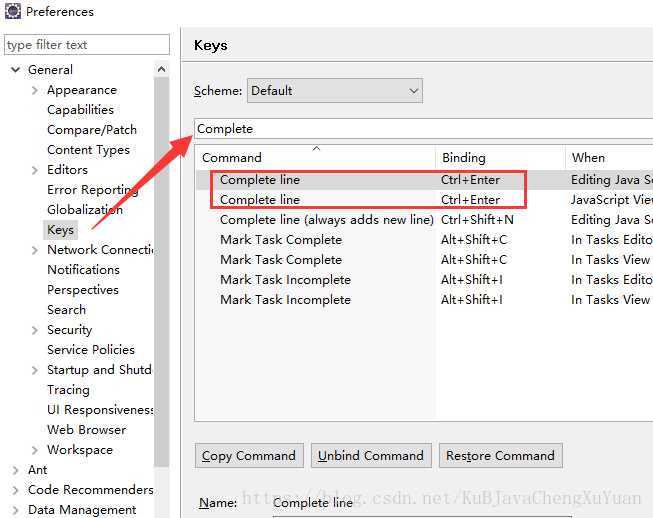Viewport: 653px width, 518px height.
Task: Collapse the General tree node
Action: [x=15, y=70]
